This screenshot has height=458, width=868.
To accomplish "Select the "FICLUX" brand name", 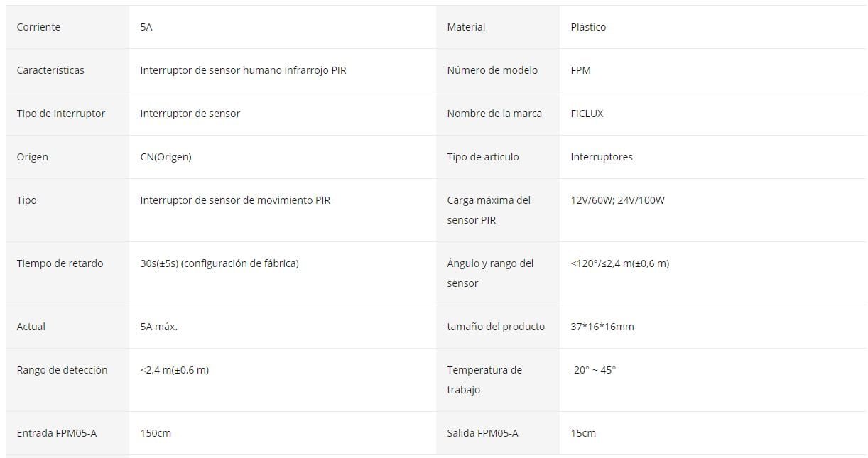I will (x=587, y=114).
